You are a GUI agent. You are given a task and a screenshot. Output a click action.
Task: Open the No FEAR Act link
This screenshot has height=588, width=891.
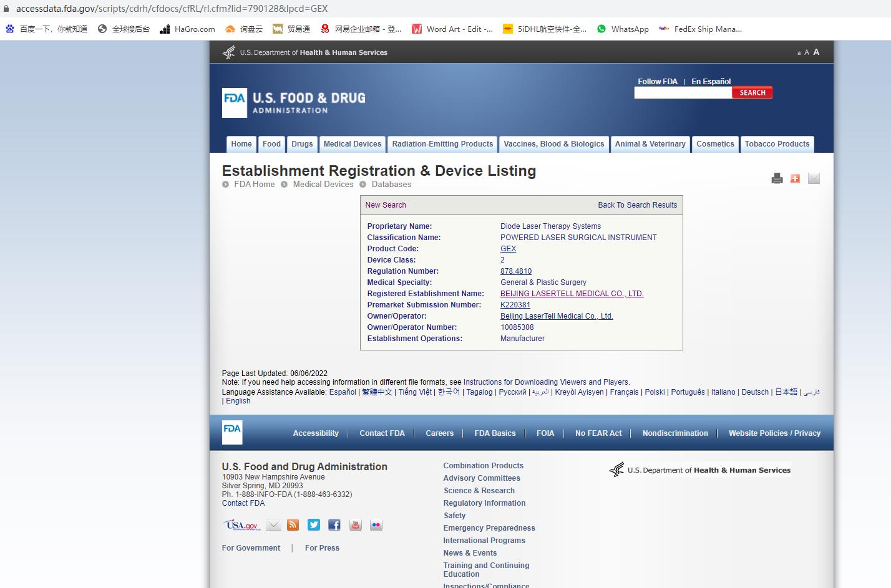pos(598,433)
